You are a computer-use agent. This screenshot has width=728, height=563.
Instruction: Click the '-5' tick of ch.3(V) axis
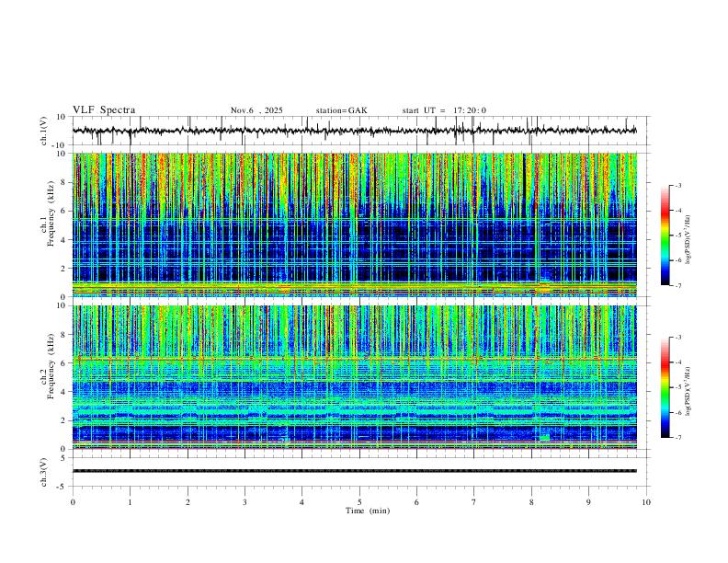click(63, 487)
